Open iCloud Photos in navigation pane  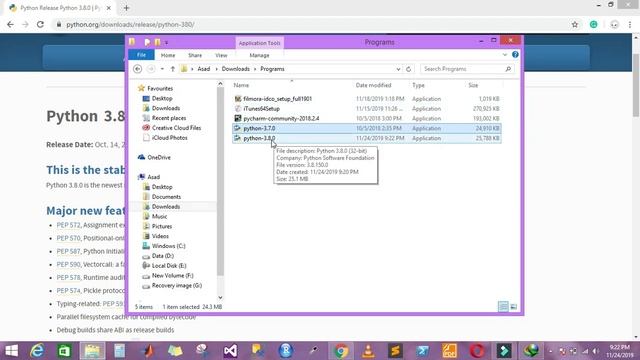click(169, 138)
